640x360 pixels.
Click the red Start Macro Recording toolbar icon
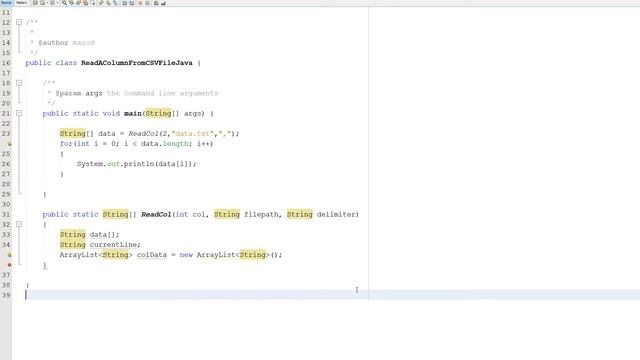click(140, 3)
